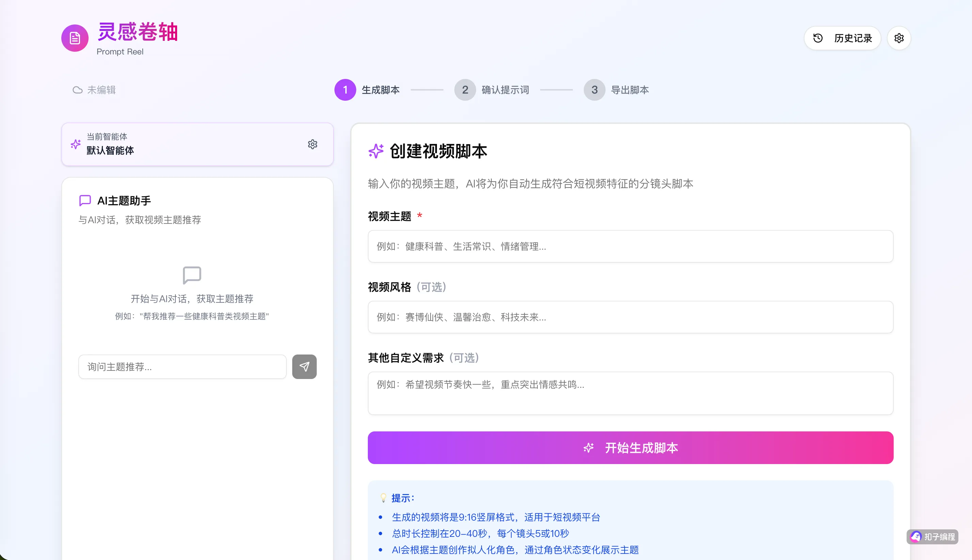Jump to step 3 导出脚本
Viewport: 972px width, 560px height.
[x=594, y=90]
